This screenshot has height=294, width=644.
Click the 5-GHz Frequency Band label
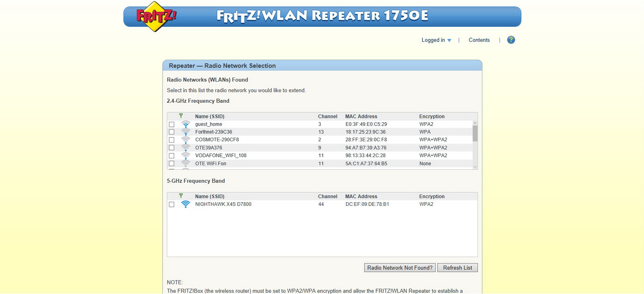[196, 181]
